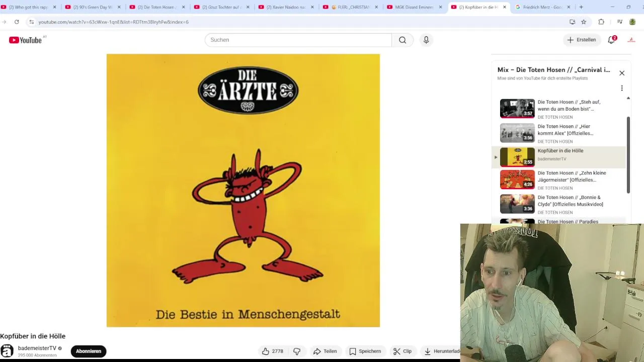The image size is (644, 362).
Task: Close the "Friedrich Merz" tab
Action: [x=569, y=7]
